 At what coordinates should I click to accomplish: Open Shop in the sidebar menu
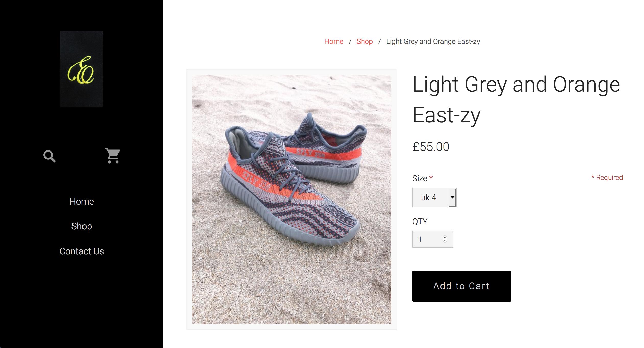(x=82, y=226)
